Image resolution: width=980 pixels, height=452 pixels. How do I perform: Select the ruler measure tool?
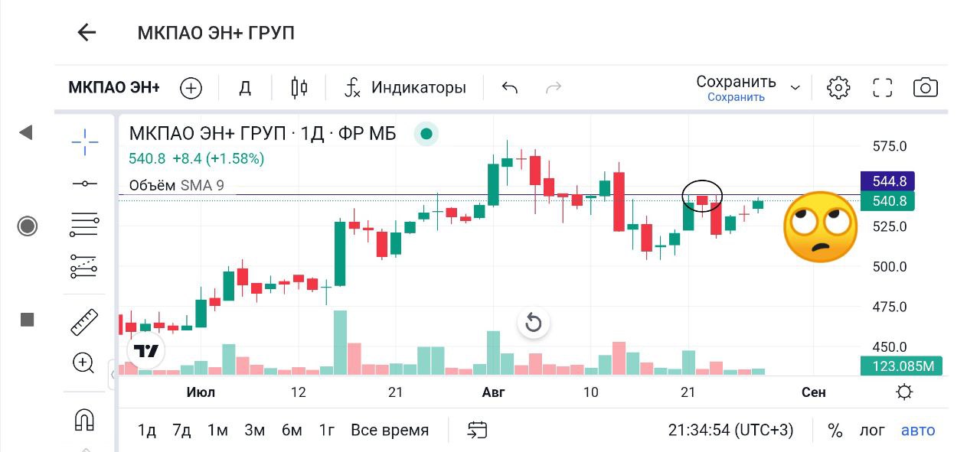click(84, 322)
